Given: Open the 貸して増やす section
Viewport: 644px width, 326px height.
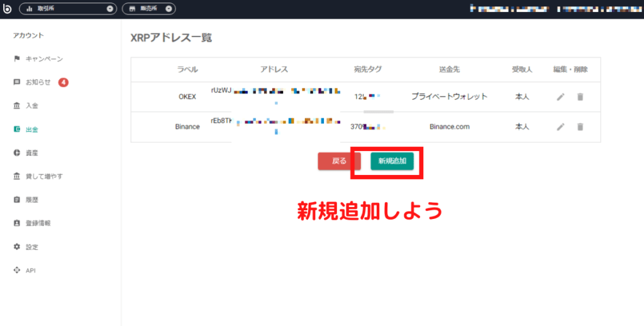Looking at the screenshot, I should (x=43, y=176).
